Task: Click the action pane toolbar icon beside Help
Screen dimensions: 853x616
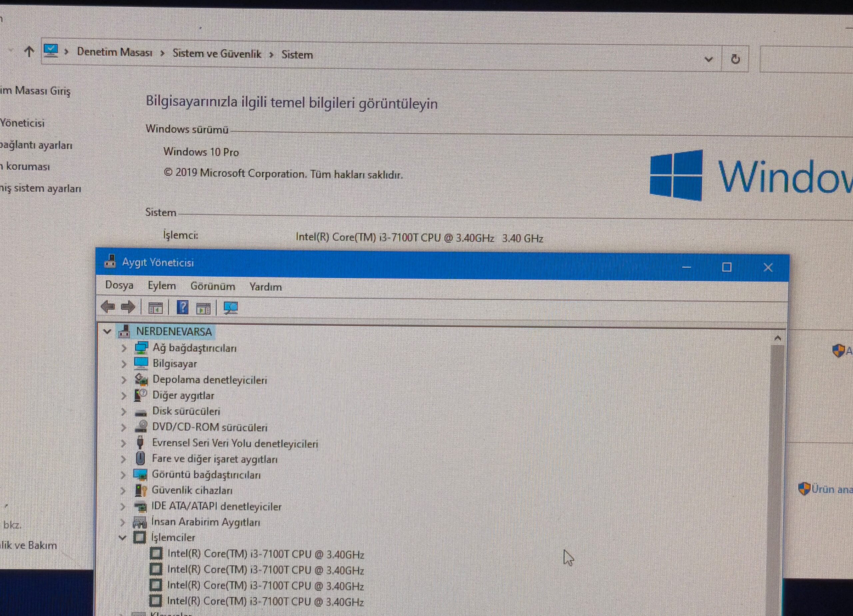Action: [204, 308]
